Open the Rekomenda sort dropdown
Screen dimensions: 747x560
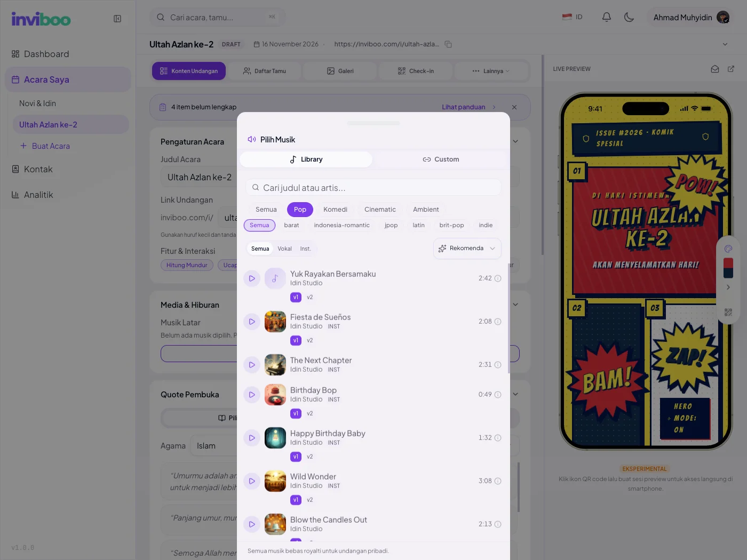tap(467, 249)
